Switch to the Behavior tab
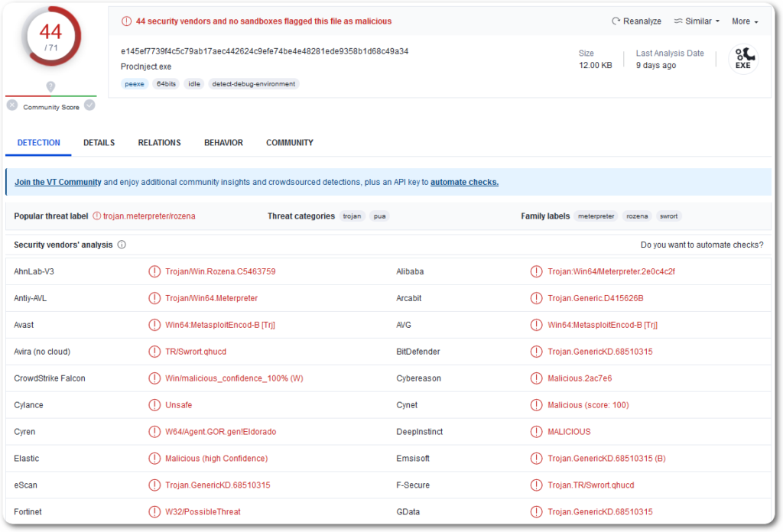The width and height of the screenshot is (783, 532). click(223, 143)
